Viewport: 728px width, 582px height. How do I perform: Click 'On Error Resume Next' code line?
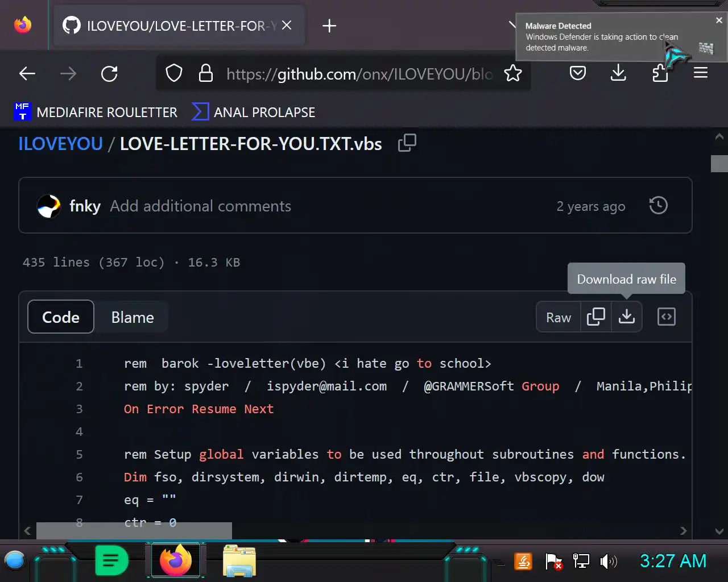point(199,409)
